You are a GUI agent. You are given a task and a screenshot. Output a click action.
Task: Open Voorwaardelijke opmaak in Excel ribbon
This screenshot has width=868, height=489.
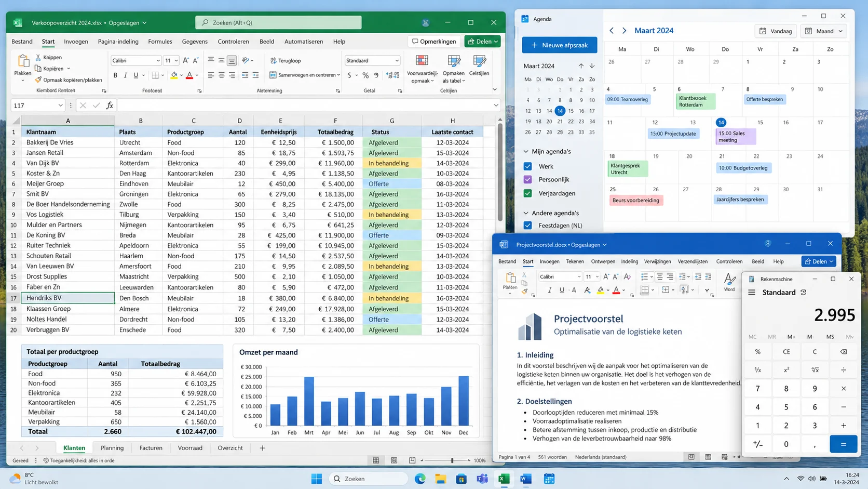(x=422, y=69)
